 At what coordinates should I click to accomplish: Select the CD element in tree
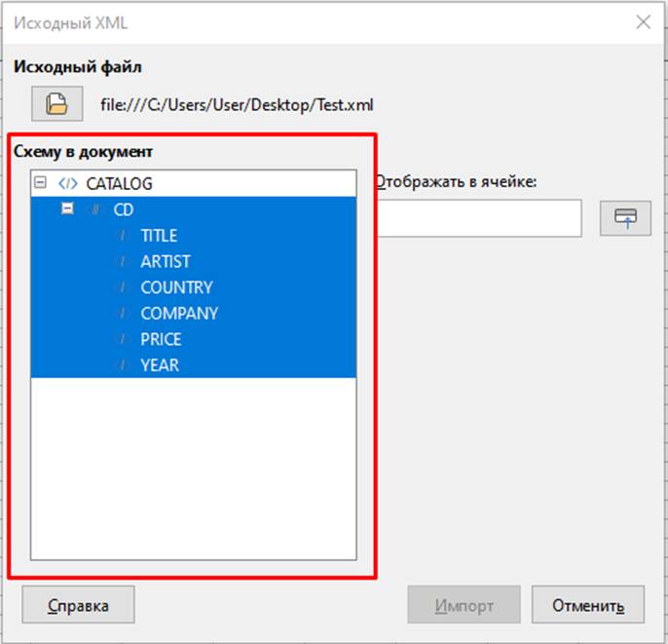(x=194, y=209)
